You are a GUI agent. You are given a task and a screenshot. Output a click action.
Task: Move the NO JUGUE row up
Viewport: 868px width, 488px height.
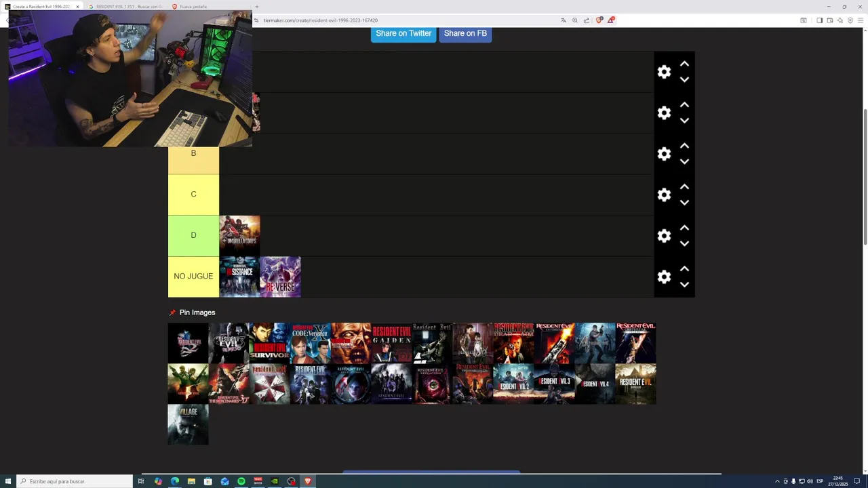point(684,269)
